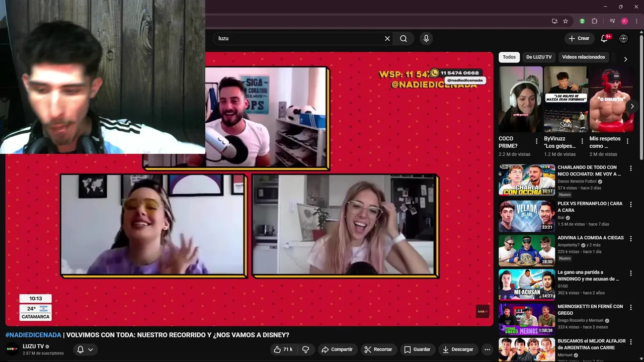This screenshot has height=362, width=644.
Task: Open the LUZU TV channel avatar
Action: click(x=12, y=349)
